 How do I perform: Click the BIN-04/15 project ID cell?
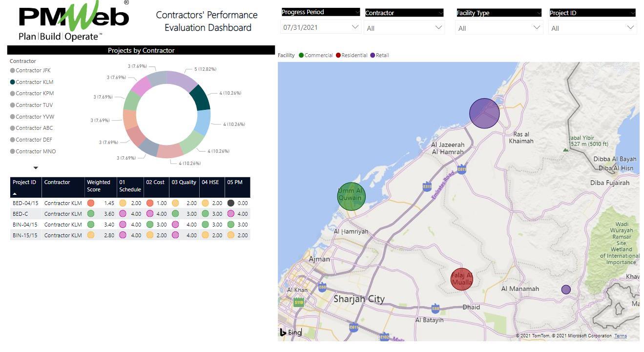(25, 225)
